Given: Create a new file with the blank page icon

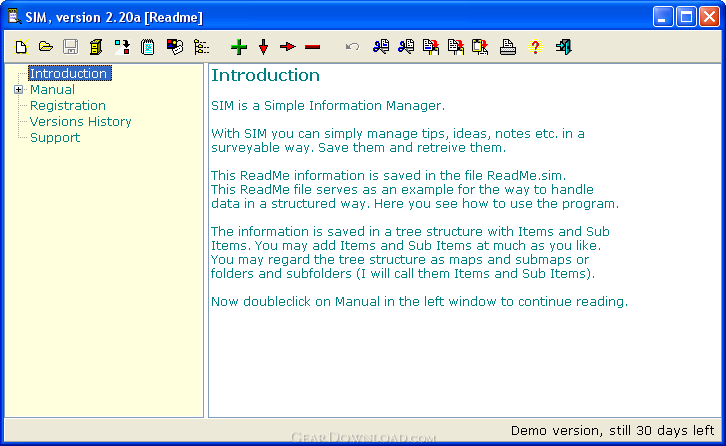Looking at the screenshot, I should pos(21,47).
